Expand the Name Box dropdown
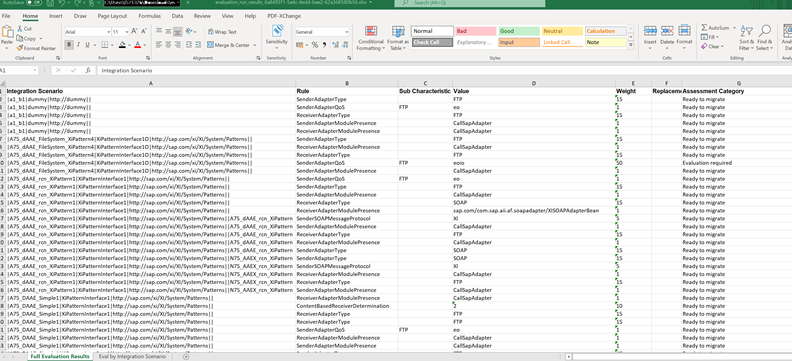The image size is (792, 361). coord(35,71)
